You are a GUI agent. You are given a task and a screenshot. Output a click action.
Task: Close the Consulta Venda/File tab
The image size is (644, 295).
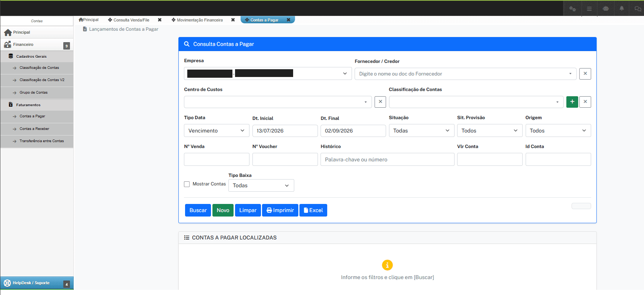(160, 20)
